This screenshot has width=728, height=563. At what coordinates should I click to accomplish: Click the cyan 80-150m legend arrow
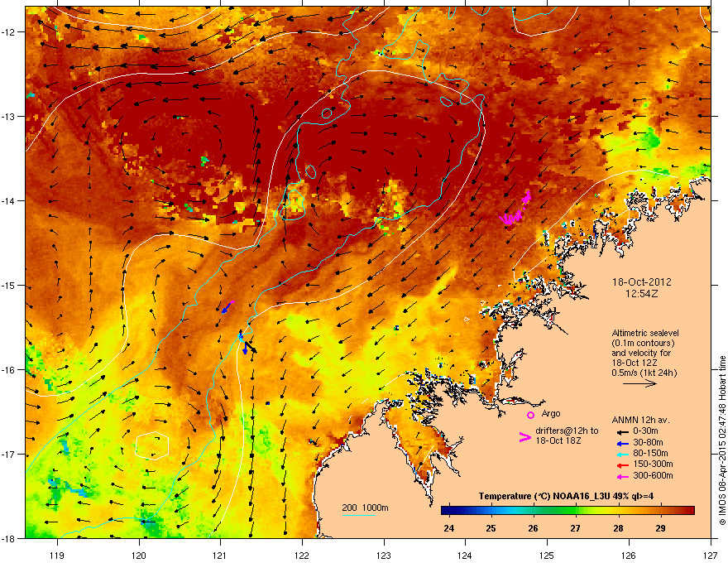[621, 454]
